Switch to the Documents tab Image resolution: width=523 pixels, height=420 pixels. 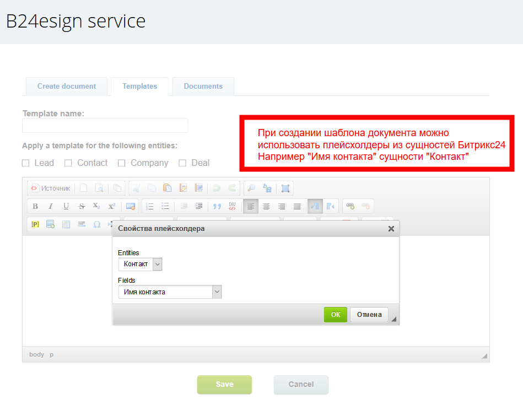point(203,87)
